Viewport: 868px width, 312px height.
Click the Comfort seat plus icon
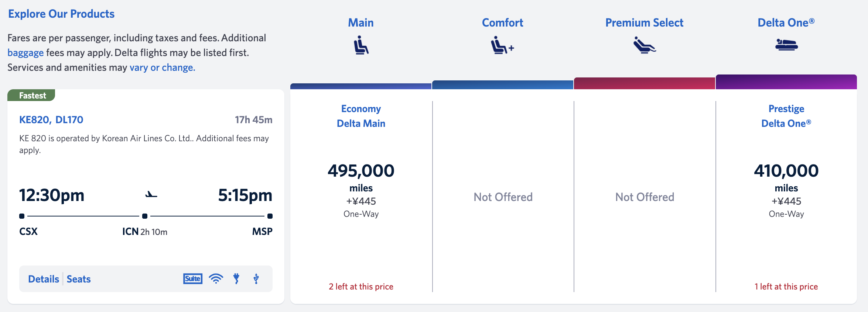click(x=502, y=45)
